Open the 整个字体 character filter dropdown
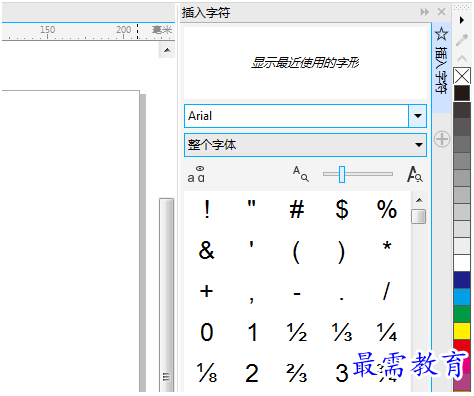The width and height of the screenshot is (474, 396). [x=305, y=145]
